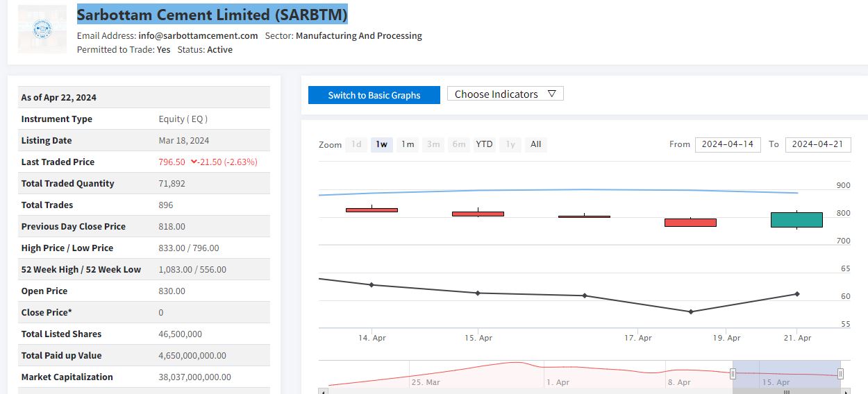Select the 1m zoom range
Image resolution: width=868 pixels, height=394 pixels.
click(x=408, y=144)
